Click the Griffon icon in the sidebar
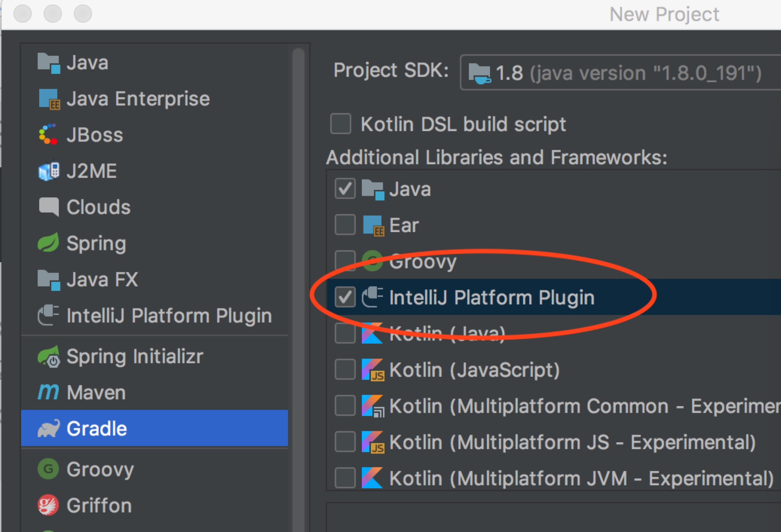 click(48, 505)
